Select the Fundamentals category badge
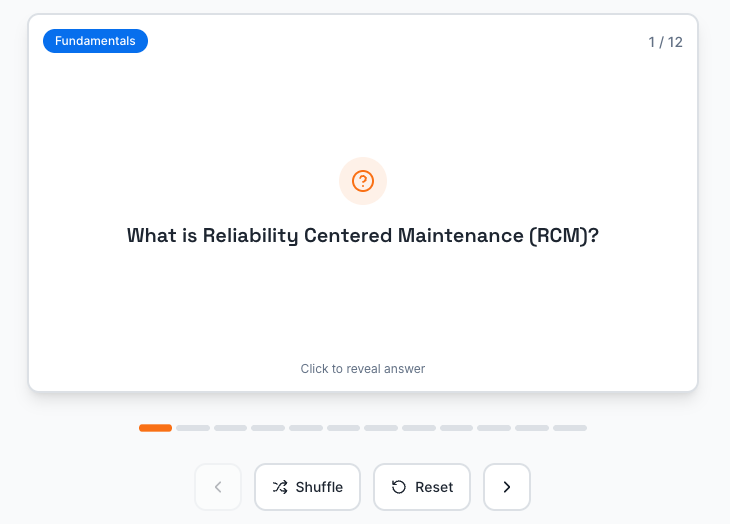The height and width of the screenshot is (524, 730). [95, 41]
